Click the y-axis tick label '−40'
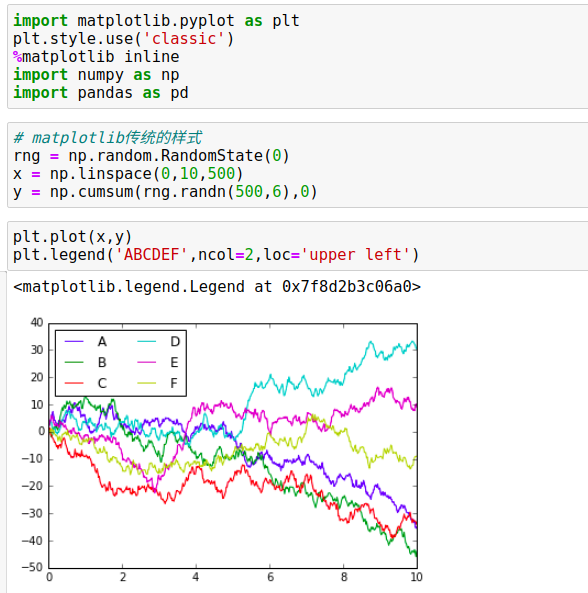This screenshot has width=588, height=593. [33, 541]
